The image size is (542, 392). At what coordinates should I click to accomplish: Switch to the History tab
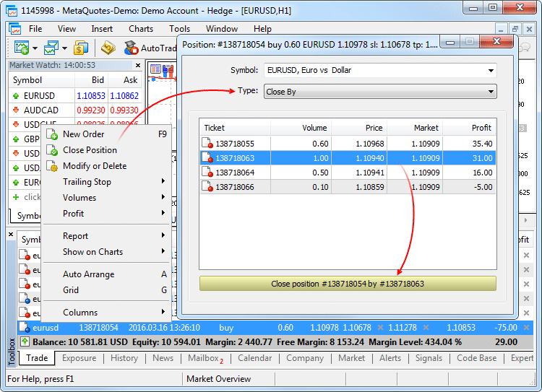pyautogui.click(x=124, y=358)
